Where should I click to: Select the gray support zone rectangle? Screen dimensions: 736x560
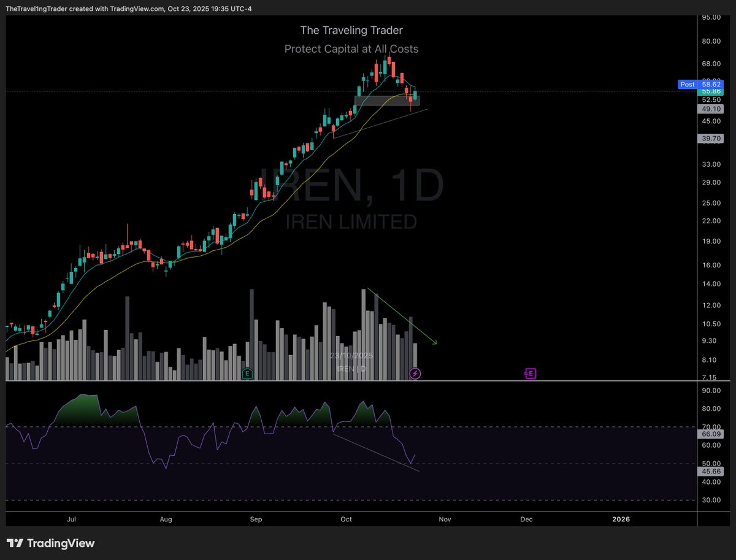click(387, 100)
